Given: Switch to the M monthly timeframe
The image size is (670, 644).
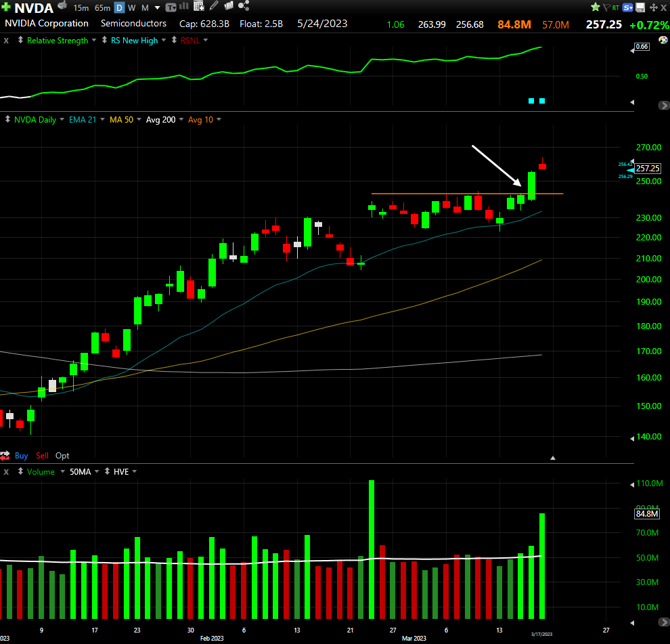Looking at the screenshot, I should point(145,7).
